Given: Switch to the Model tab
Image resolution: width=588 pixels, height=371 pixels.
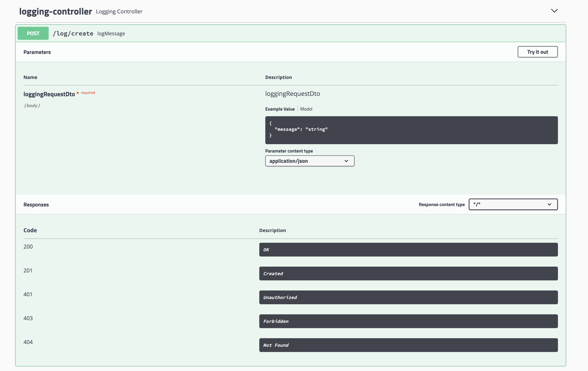Looking at the screenshot, I should pos(306,109).
